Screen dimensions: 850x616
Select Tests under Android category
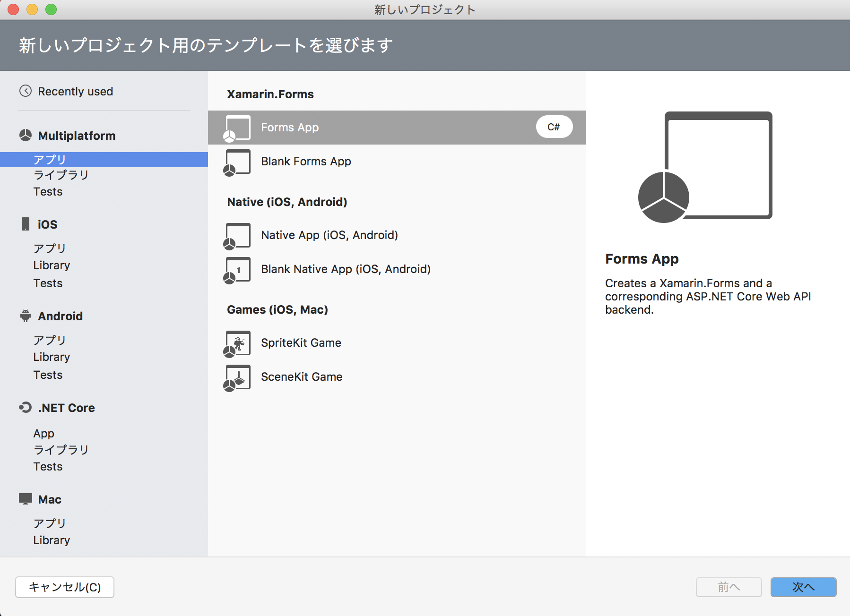tap(48, 375)
